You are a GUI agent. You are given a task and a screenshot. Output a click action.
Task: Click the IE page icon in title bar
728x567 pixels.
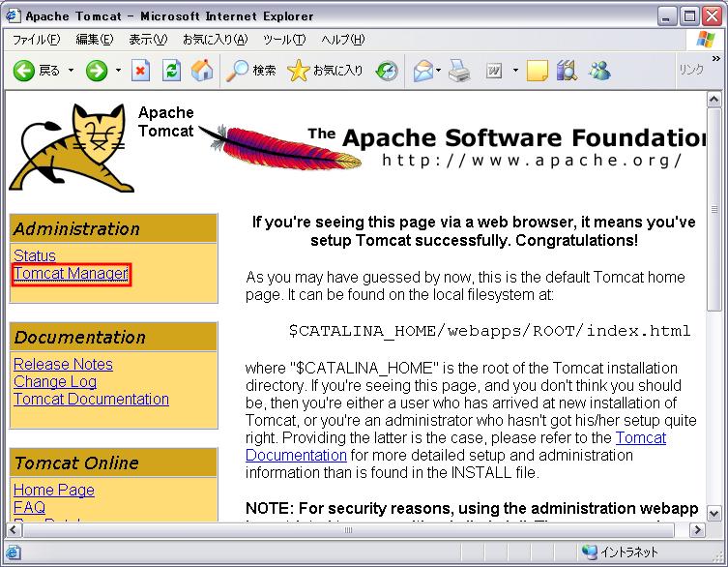[13, 15]
